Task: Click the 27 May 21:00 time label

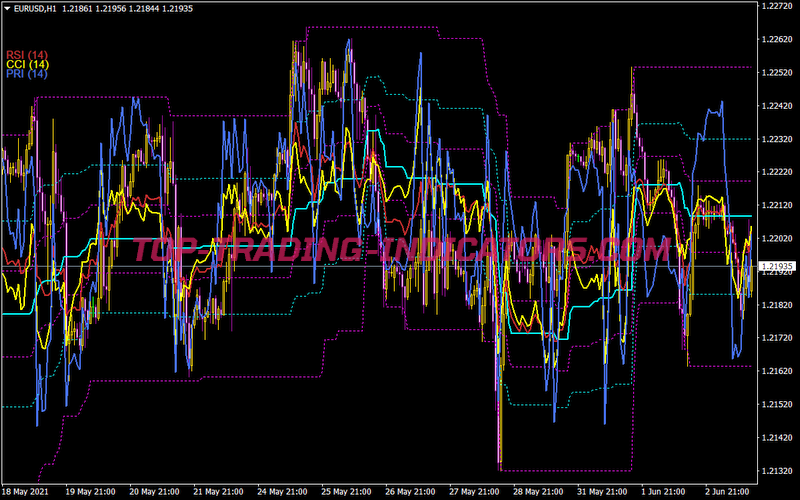Action: [x=474, y=492]
